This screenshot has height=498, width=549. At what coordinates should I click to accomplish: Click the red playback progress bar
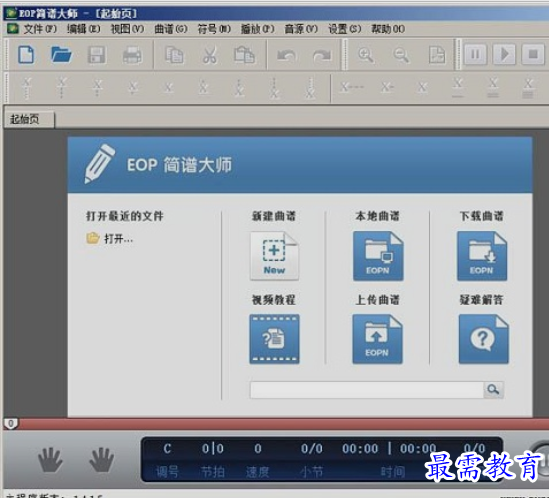tap(284, 424)
